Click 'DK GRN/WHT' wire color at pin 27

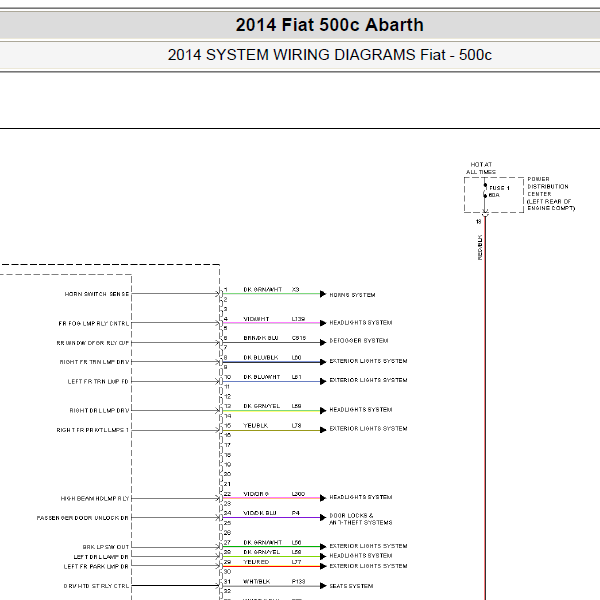262,543
